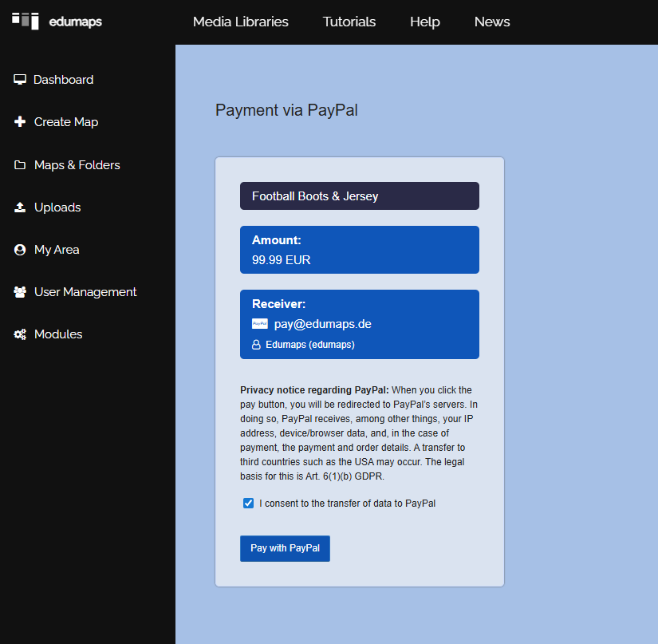Click the Maps & Folders folder icon
Image resolution: width=658 pixels, height=644 pixels.
(20, 165)
